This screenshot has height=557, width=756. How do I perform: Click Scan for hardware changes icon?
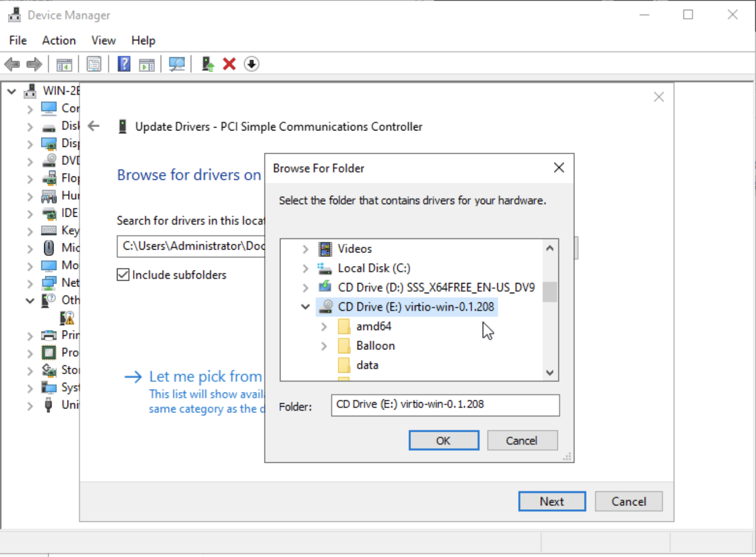pos(177,64)
